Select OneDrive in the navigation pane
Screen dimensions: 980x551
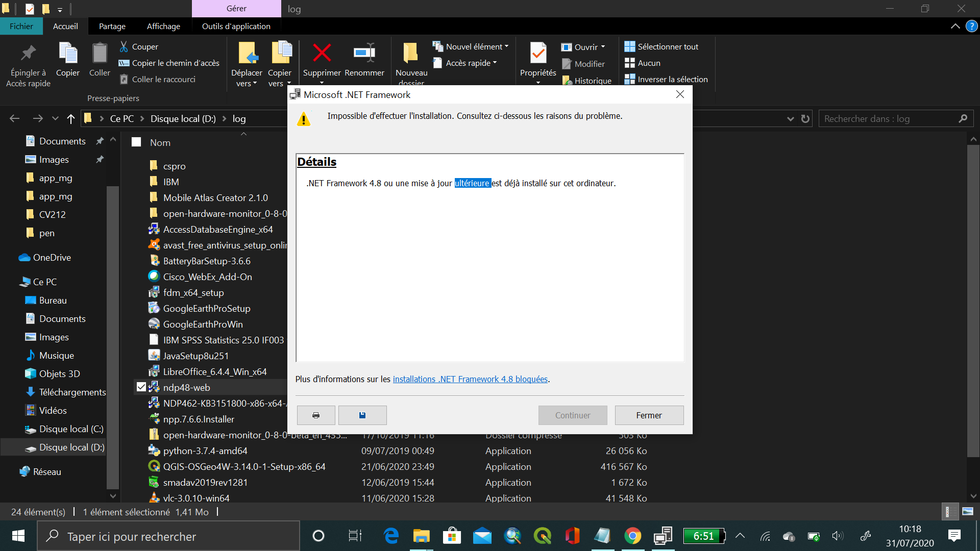tap(45, 258)
